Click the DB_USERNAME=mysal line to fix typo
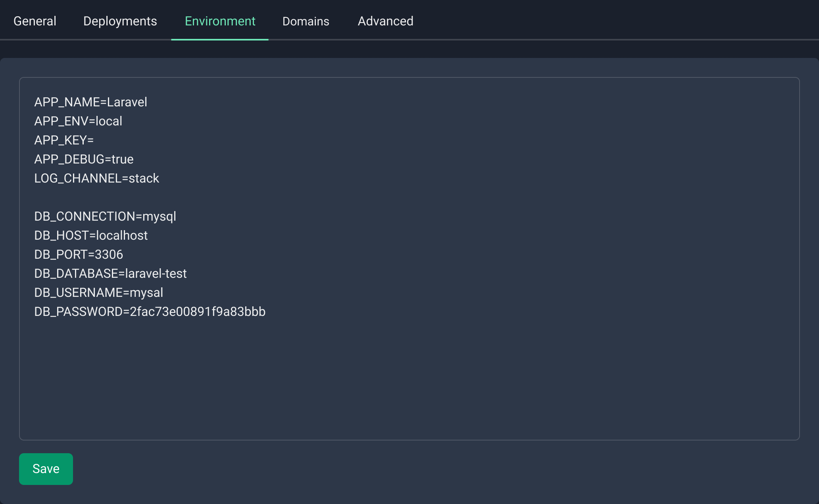The height and width of the screenshot is (504, 819). point(98,292)
